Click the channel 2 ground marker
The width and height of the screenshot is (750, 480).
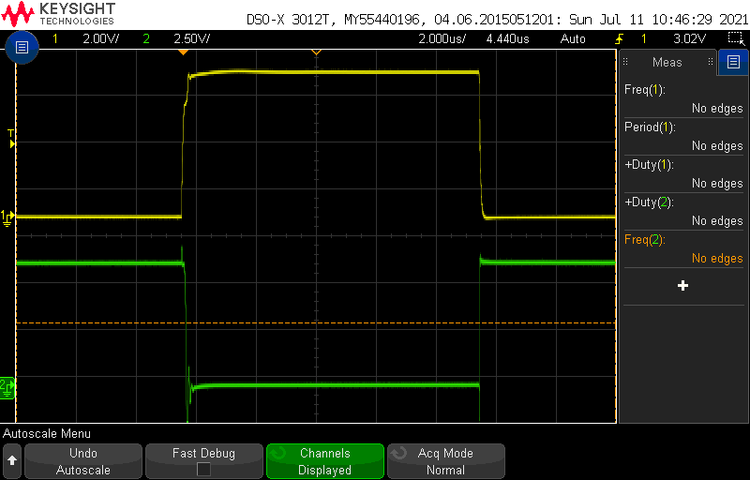(7, 385)
